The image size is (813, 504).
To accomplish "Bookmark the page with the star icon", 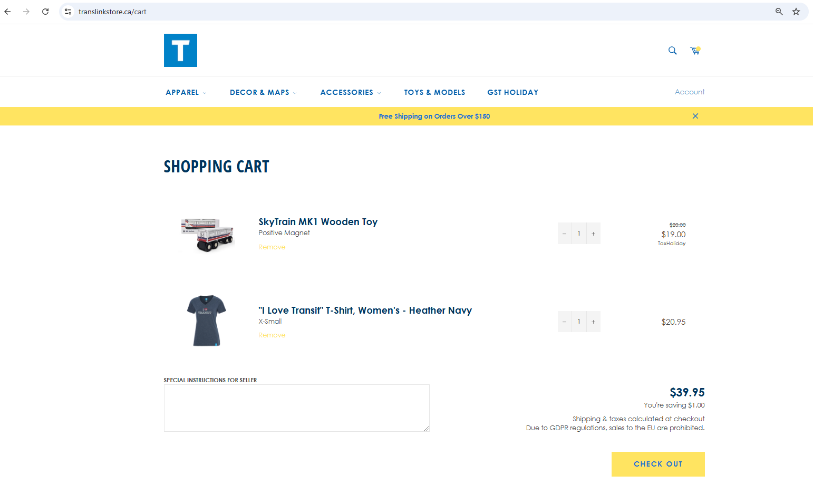I will tap(796, 11).
